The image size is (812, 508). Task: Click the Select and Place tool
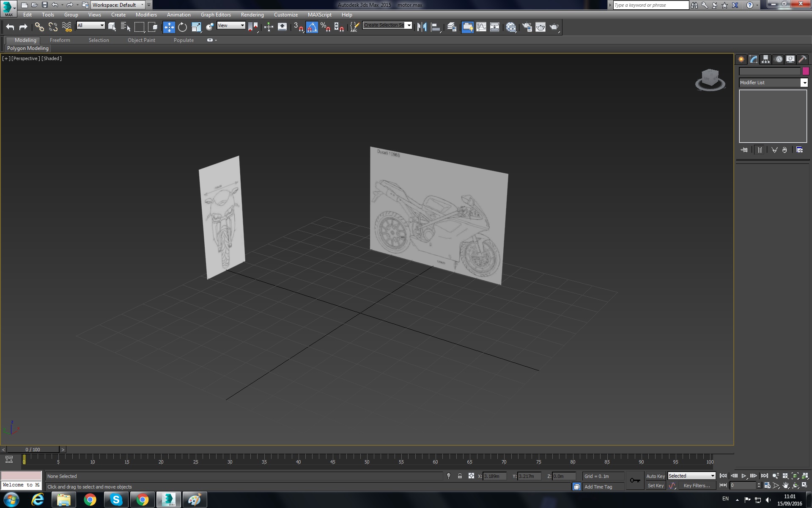pyautogui.click(x=210, y=27)
